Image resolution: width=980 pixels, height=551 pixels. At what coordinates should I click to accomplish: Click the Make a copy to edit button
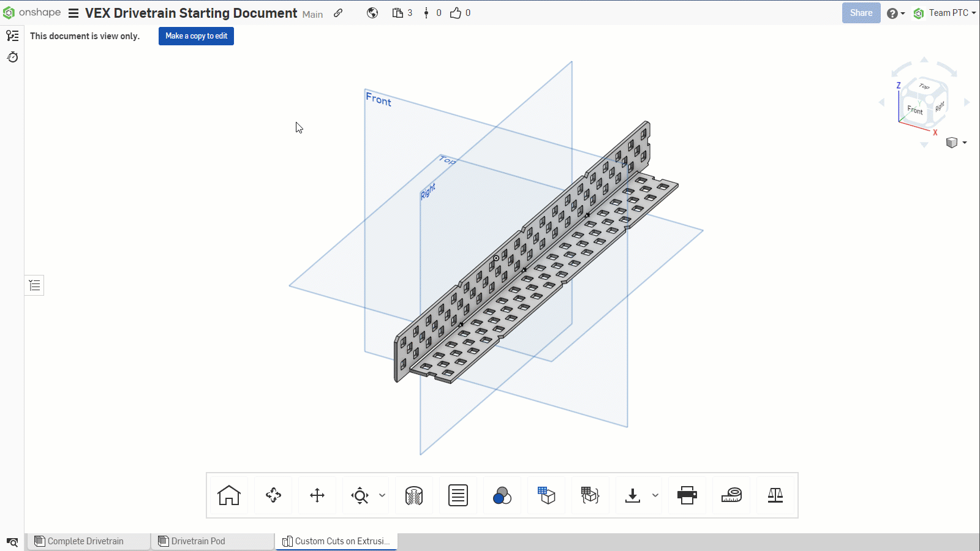coord(196,36)
